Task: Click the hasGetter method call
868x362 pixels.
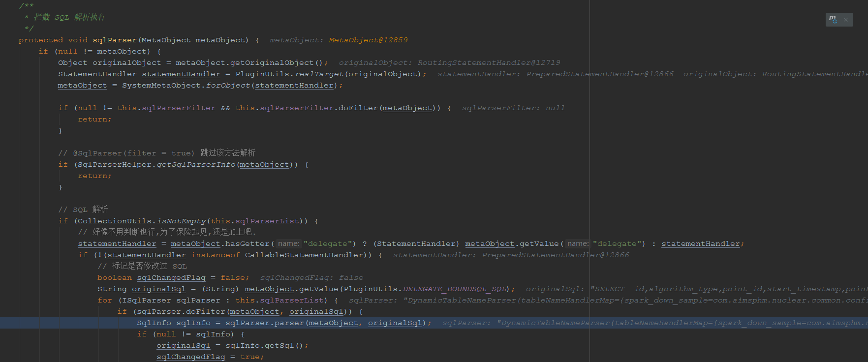Action: (x=248, y=244)
